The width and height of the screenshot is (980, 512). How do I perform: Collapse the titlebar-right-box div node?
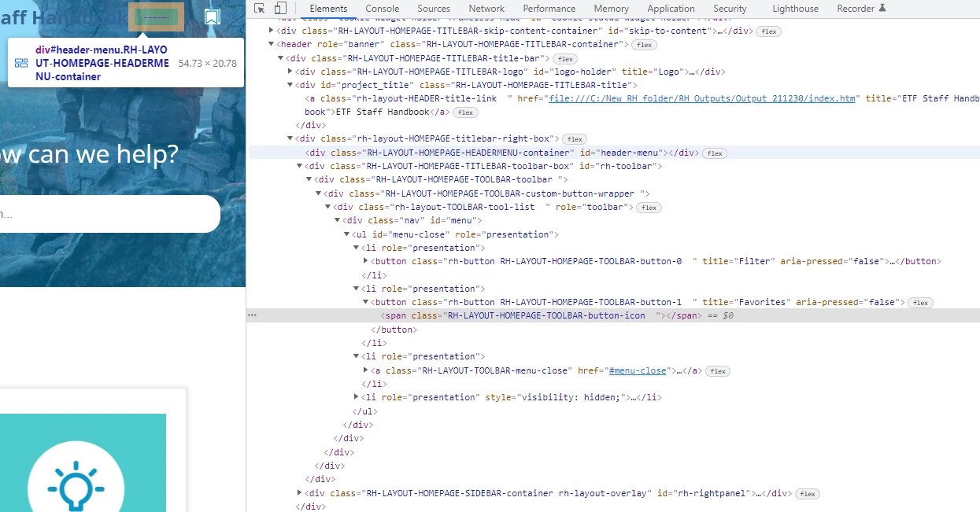pos(290,138)
